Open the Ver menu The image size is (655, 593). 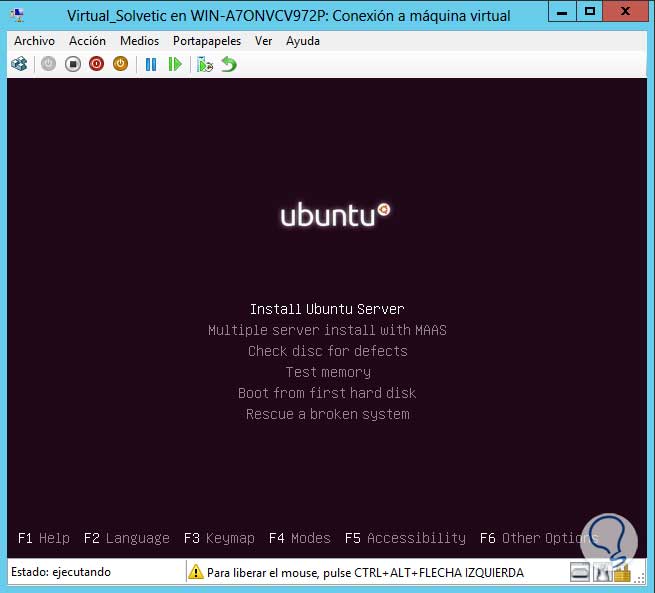pos(263,41)
